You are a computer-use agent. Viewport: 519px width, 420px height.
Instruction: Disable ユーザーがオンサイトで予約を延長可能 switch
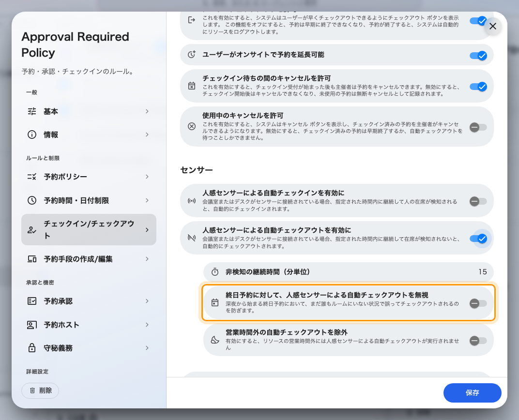click(478, 56)
